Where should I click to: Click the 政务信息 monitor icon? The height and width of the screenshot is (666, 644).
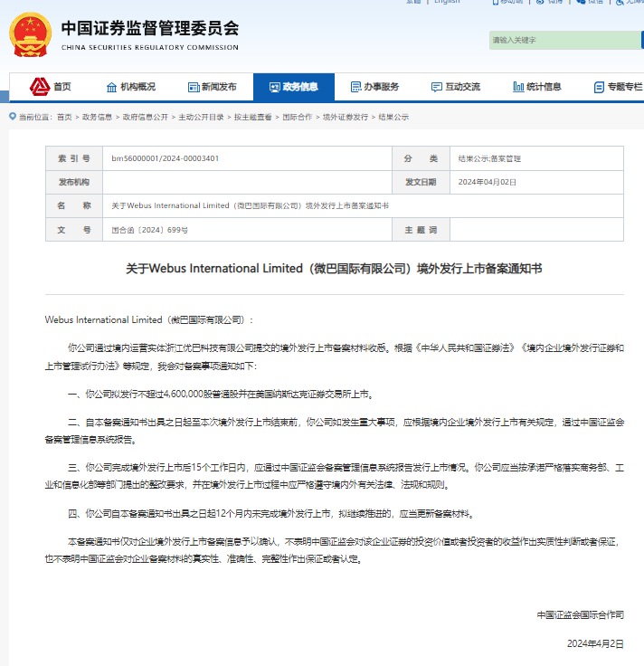(273, 87)
